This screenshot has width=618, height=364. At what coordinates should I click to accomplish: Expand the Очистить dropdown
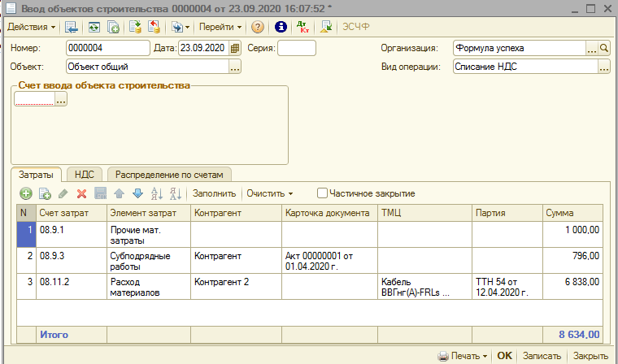(x=270, y=193)
